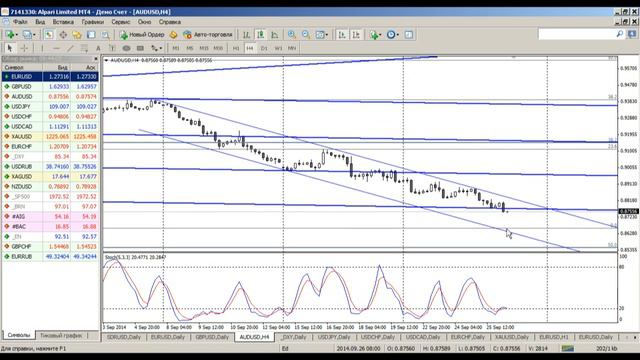The image size is (640, 360).
Task: Switch timeframe to H1
Action: (236, 48)
